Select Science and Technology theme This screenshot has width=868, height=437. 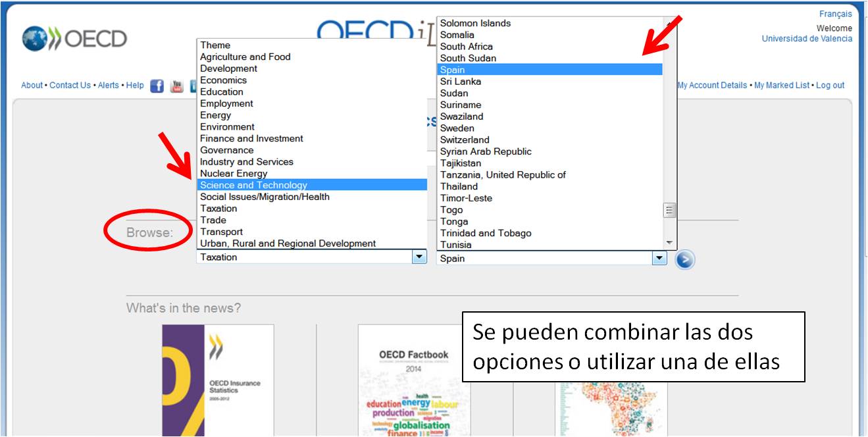[x=313, y=185]
